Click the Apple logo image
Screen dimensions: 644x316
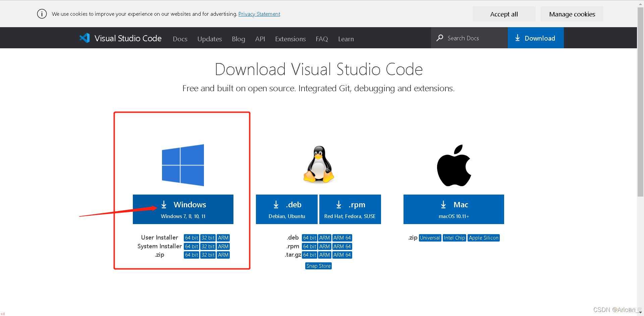pyautogui.click(x=454, y=165)
